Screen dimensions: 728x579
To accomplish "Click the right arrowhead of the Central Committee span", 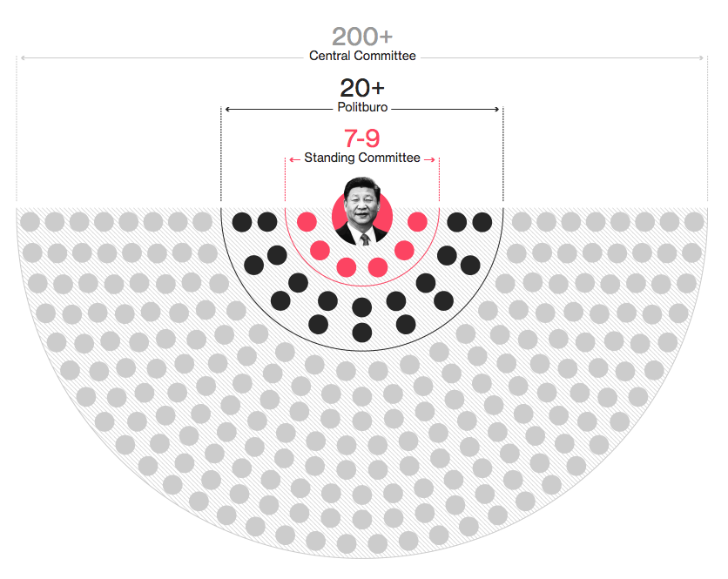I will (701, 58).
